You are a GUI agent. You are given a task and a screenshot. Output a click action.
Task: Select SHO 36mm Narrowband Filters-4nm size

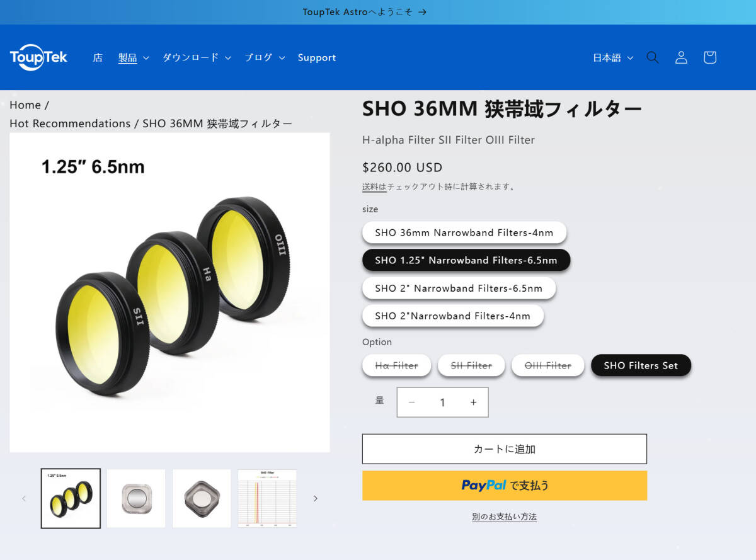[464, 232]
